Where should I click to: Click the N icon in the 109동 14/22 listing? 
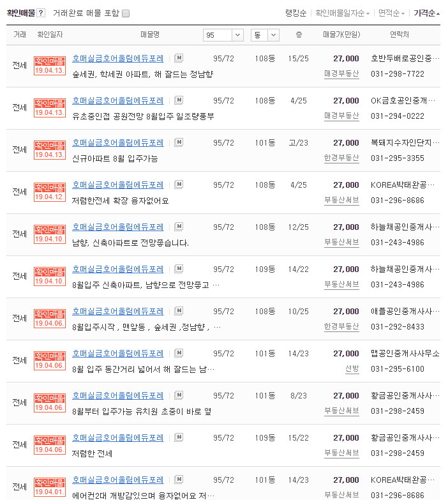(x=179, y=269)
